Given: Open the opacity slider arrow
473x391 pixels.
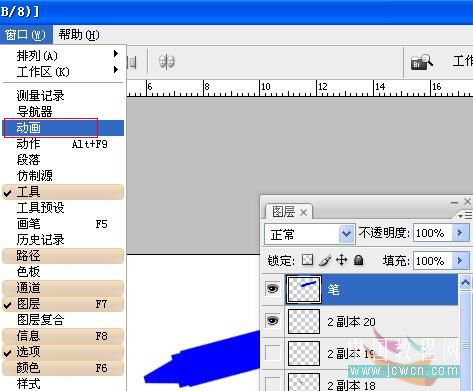Looking at the screenshot, I should pyautogui.click(x=461, y=233).
